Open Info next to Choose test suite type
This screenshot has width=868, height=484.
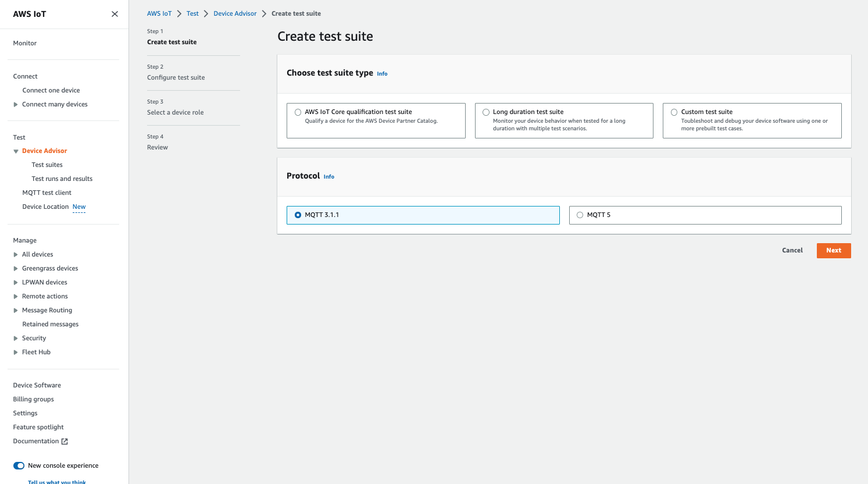point(382,73)
